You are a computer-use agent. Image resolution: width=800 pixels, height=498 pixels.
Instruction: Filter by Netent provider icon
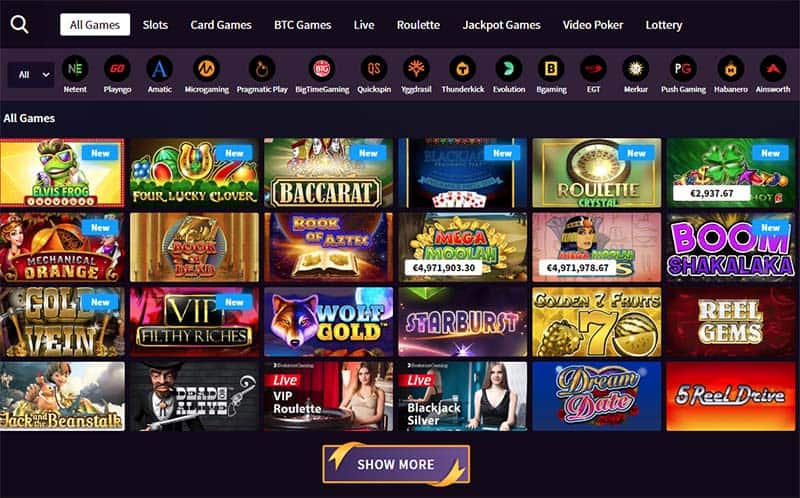(x=75, y=68)
